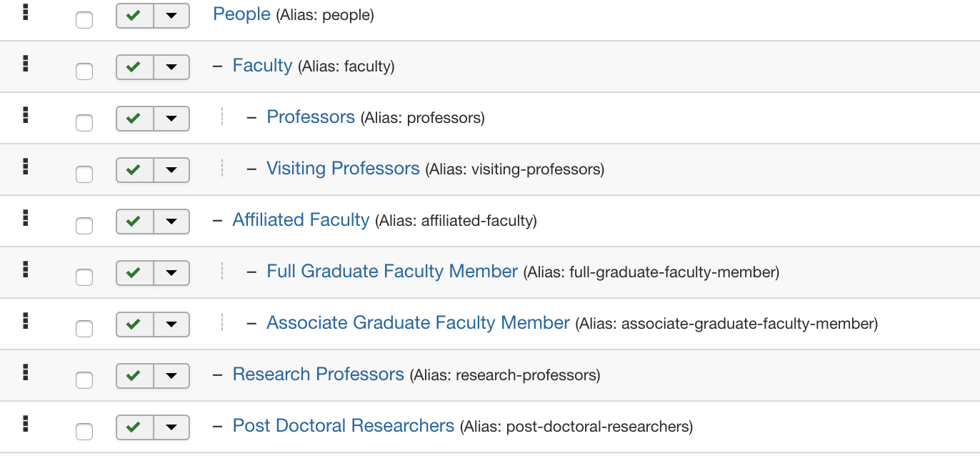The height and width of the screenshot is (456, 980).
Task: Click drag handle for Full Graduate Faculty Member
Action: point(25,269)
